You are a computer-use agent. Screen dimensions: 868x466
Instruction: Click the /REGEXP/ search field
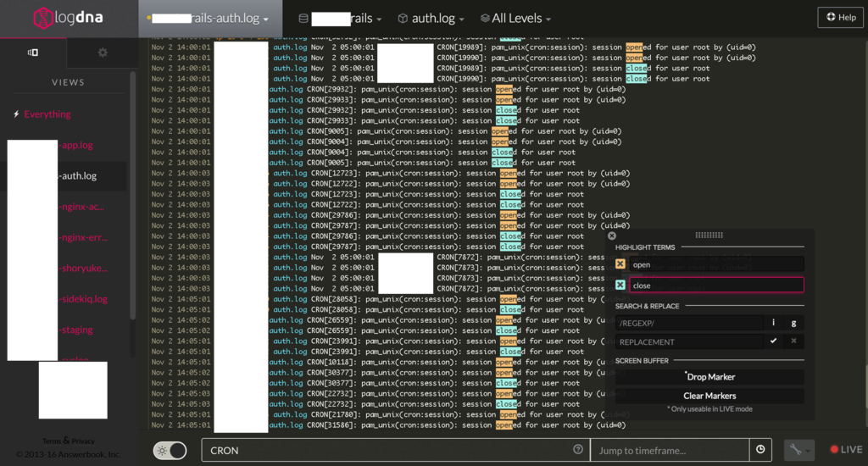(689, 323)
